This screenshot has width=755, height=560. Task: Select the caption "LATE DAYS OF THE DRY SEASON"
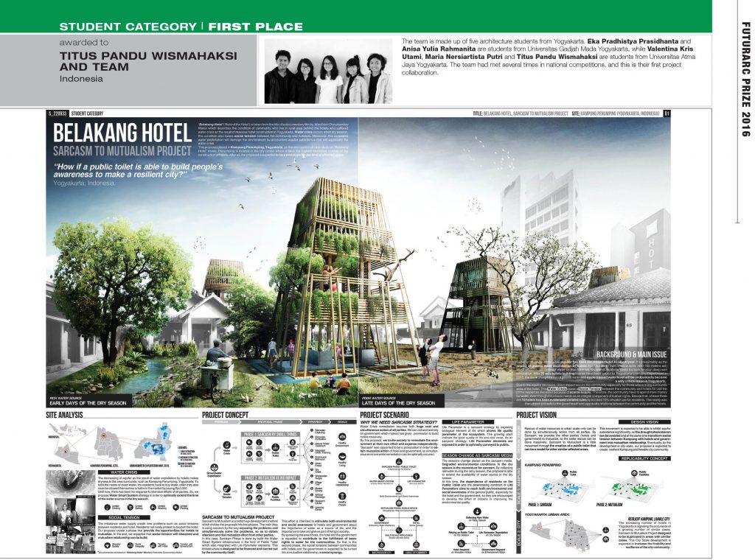pyautogui.click(x=398, y=403)
